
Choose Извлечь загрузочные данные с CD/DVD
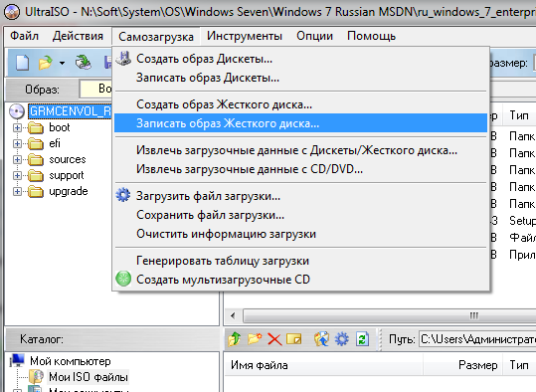click(300, 169)
